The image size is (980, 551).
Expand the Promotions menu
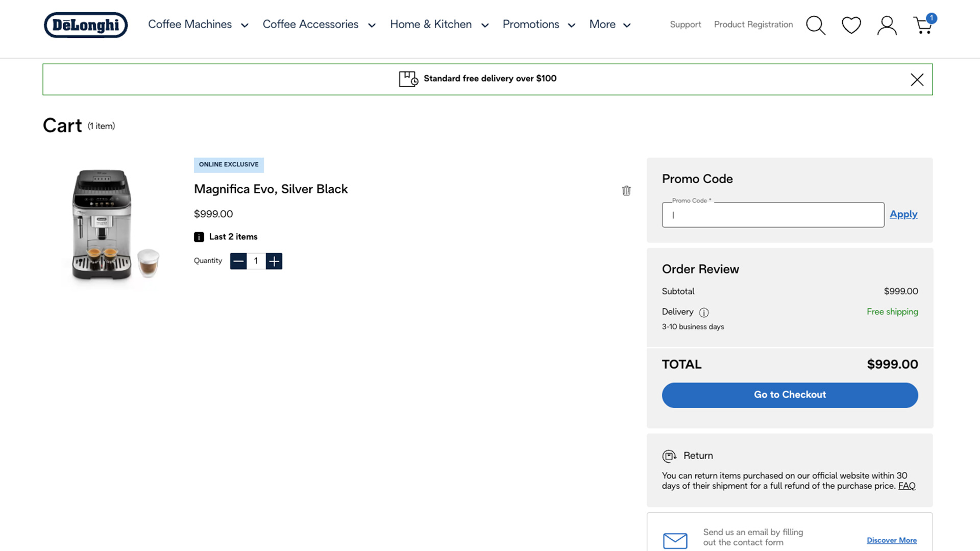pos(539,24)
